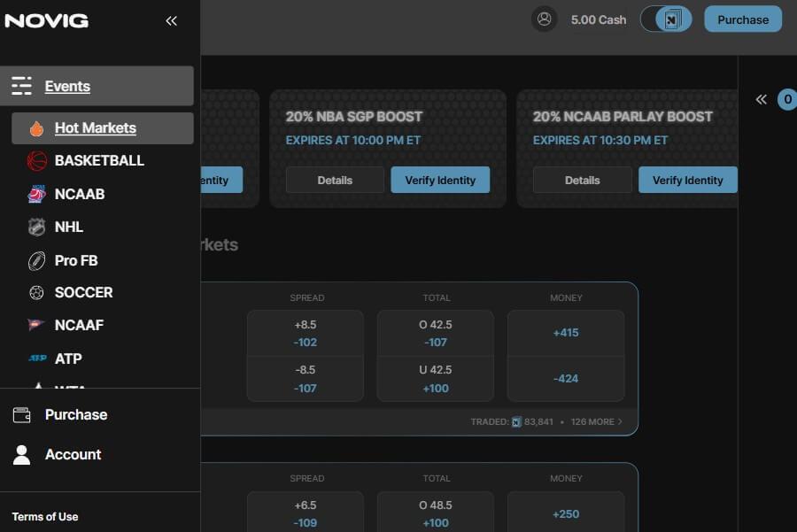Open the Account profile icon
The height and width of the screenshot is (532, 797).
(x=22, y=454)
